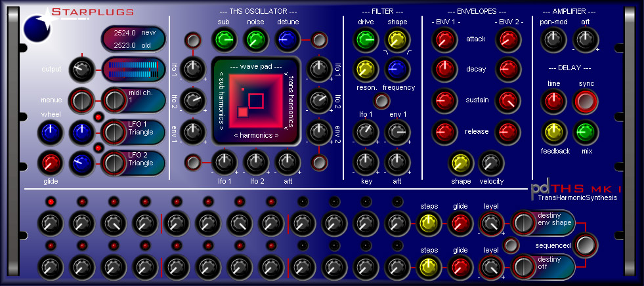Click the red glide knob
Viewport: 644px width, 286px height.
[50, 163]
